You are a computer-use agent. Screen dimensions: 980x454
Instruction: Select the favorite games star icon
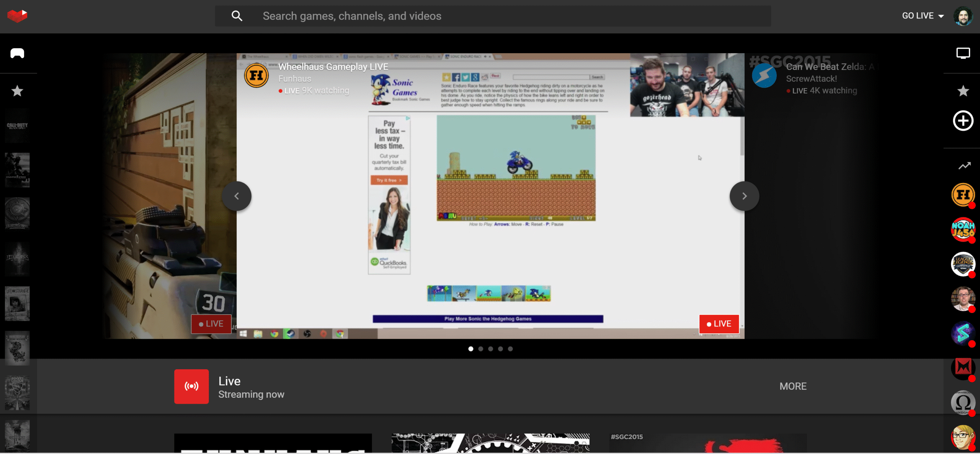point(17,91)
